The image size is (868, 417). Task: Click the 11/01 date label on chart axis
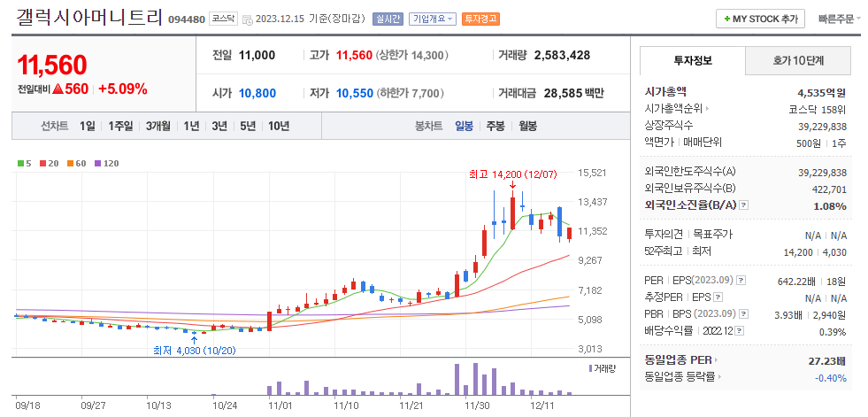click(x=279, y=405)
